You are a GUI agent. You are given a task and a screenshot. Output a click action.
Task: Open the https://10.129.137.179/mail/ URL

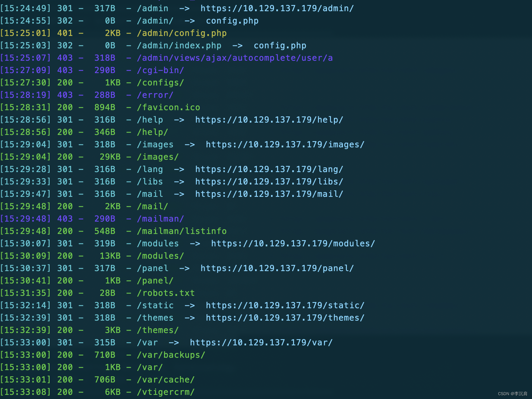269,194
